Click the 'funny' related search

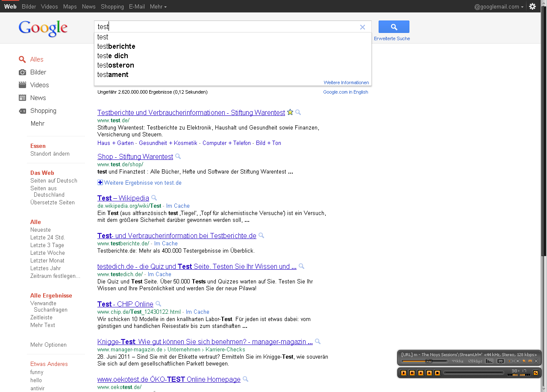point(37,372)
